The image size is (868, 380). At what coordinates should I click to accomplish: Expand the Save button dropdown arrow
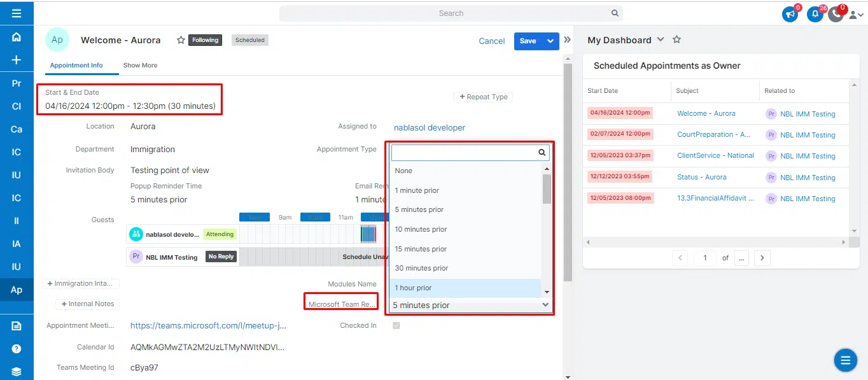click(550, 41)
